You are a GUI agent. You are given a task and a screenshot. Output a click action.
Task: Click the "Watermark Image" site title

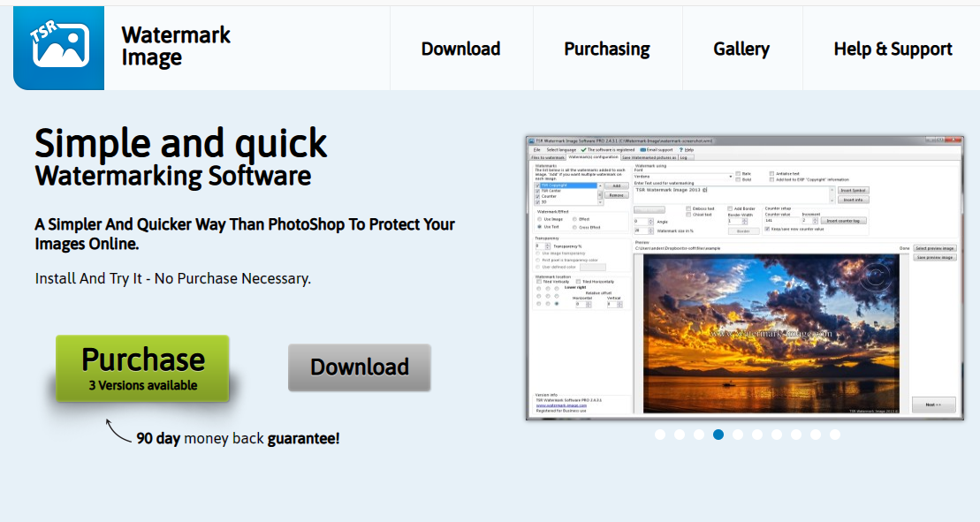tap(176, 46)
